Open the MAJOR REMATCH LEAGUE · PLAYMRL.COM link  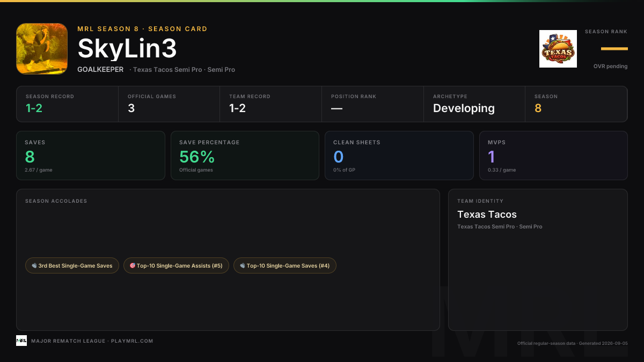point(92,341)
